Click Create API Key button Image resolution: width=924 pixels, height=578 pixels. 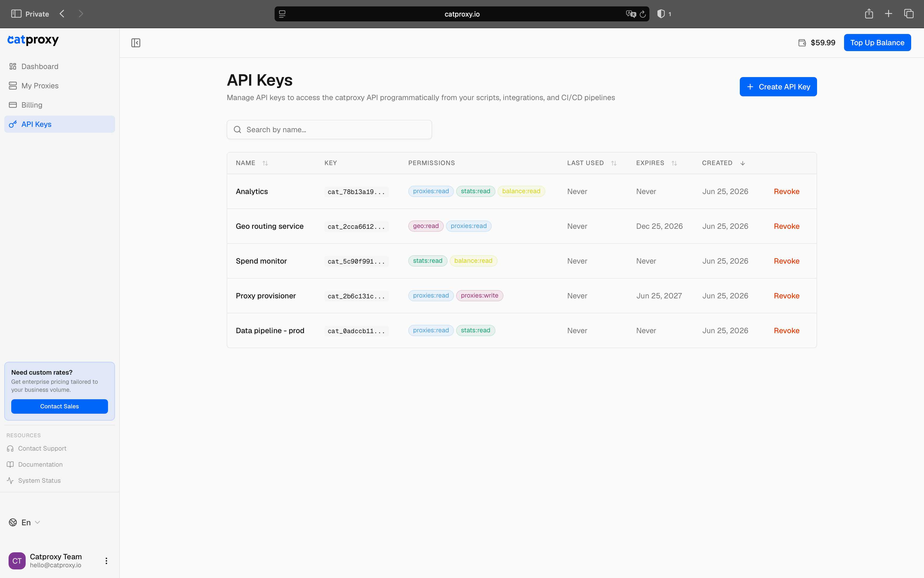[778, 87]
